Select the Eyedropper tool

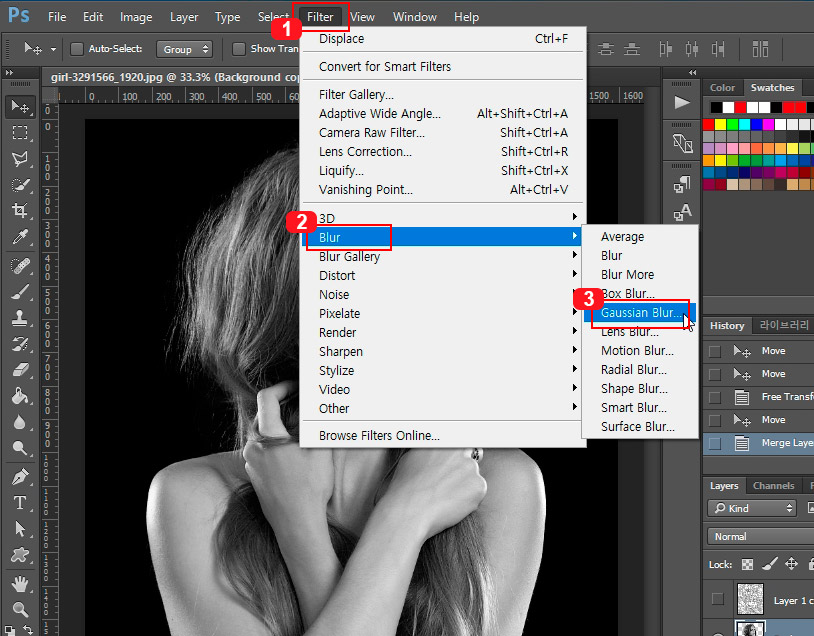(20, 237)
